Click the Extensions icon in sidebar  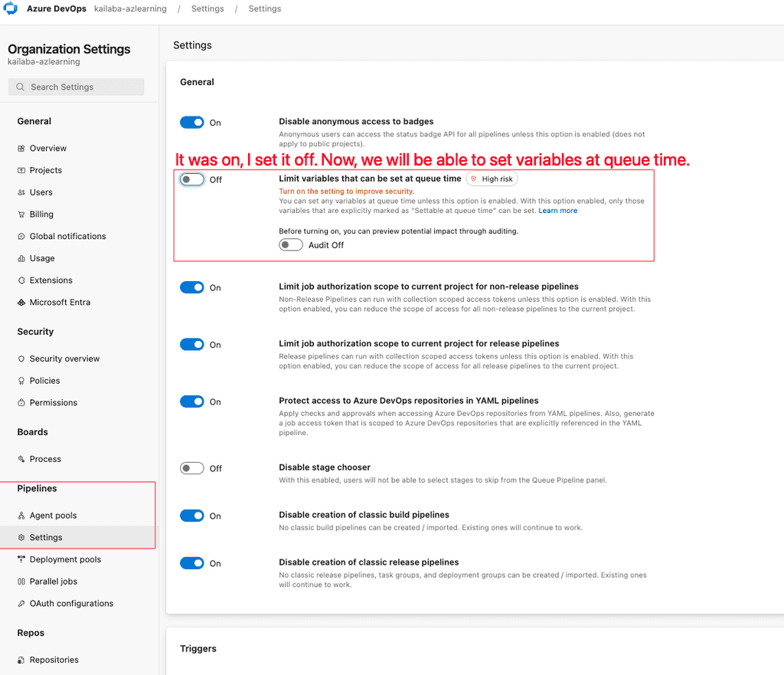coord(21,280)
